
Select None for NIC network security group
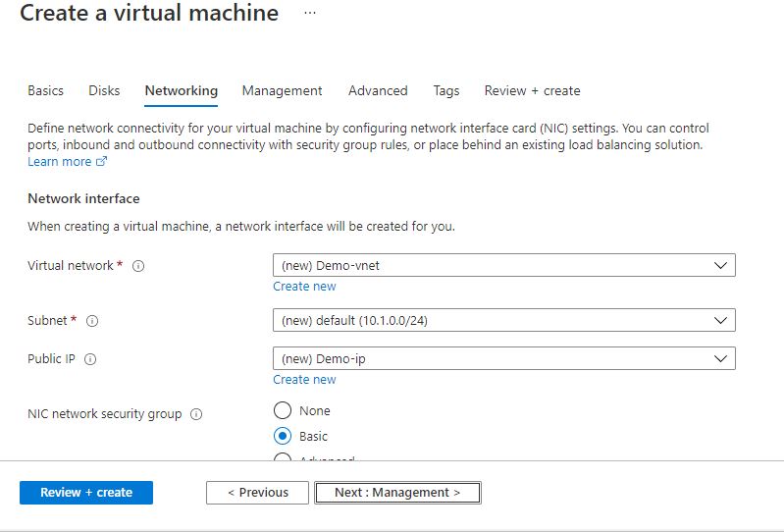pyautogui.click(x=283, y=410)
